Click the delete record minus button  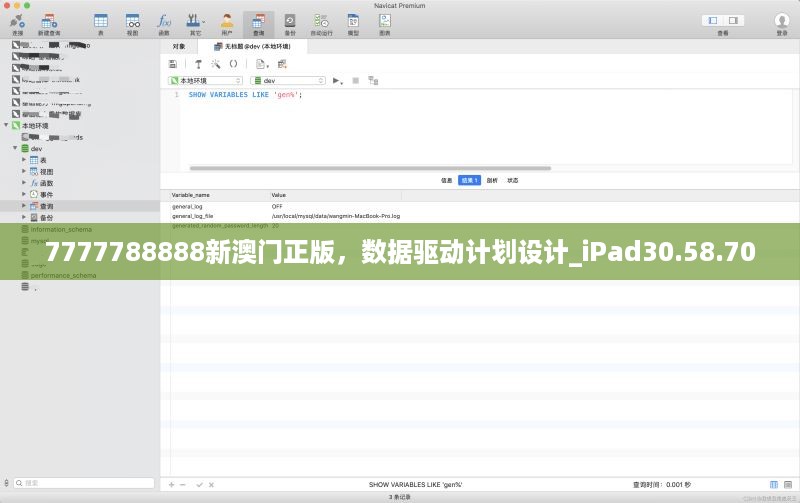183,485
